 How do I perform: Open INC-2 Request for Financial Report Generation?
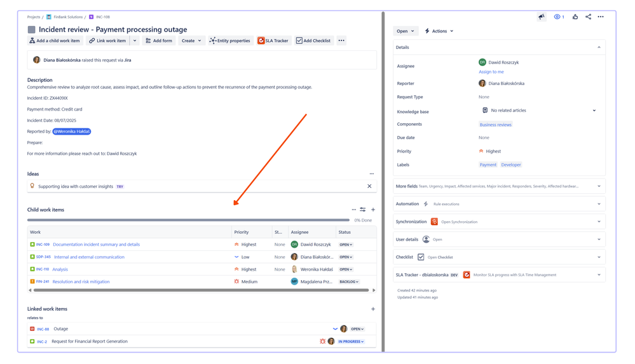coord(90,341)
